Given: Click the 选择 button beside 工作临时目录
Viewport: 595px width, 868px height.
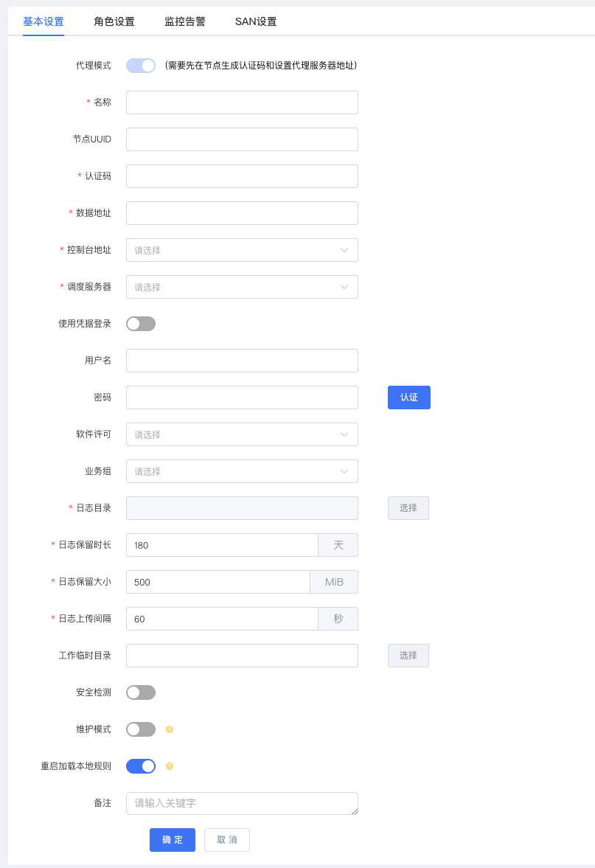Looking at the screenshot, I should tap(408, 656).
